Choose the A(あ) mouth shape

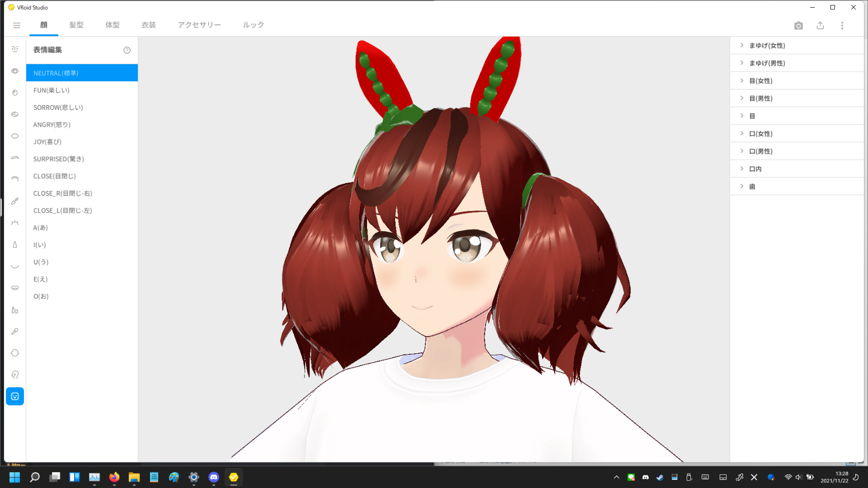(82, 228)
